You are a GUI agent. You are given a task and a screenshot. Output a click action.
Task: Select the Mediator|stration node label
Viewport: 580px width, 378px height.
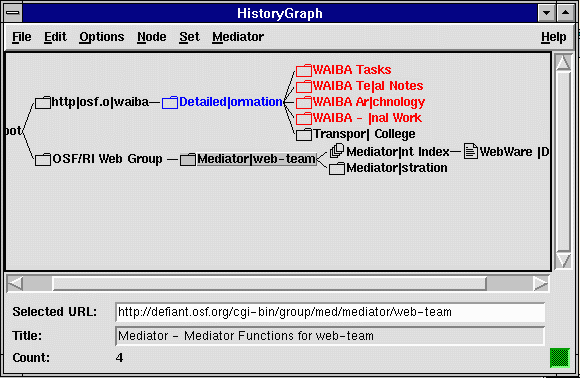[397, 168]
